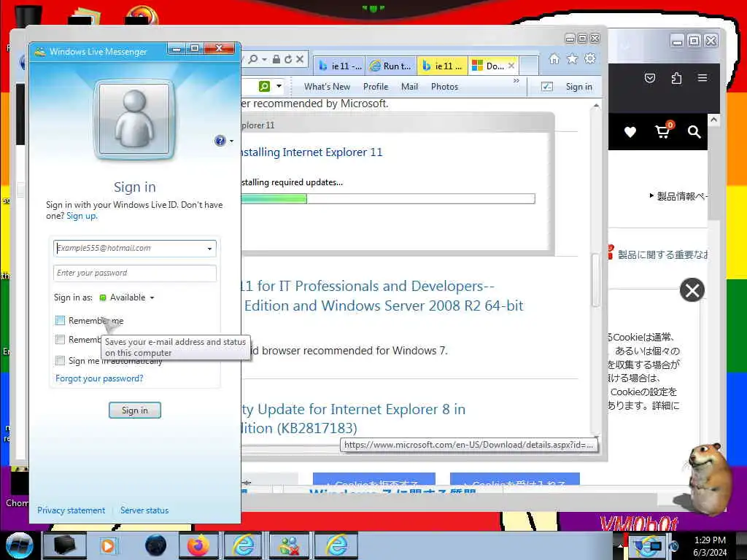Click the dark globe taskbar icon
747x560 pixels.
tap(156, 545)
